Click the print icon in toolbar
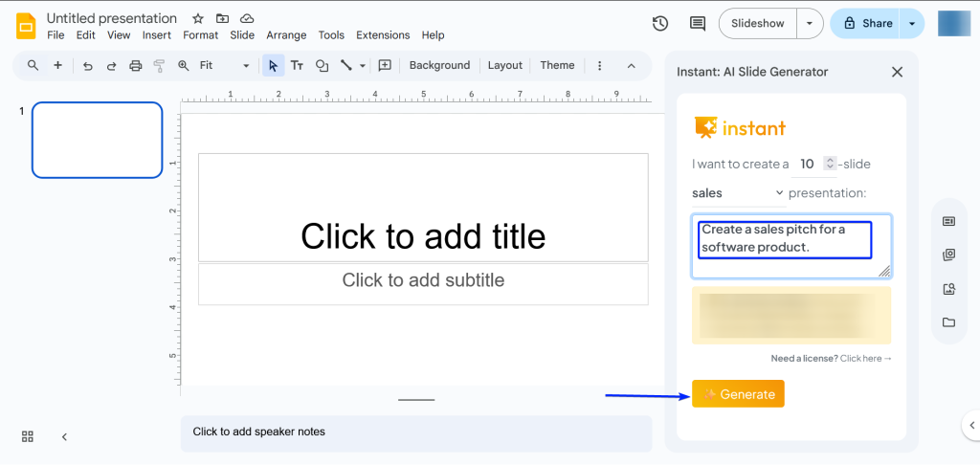This screenshot has width=980, height=465. pos(135,66)
